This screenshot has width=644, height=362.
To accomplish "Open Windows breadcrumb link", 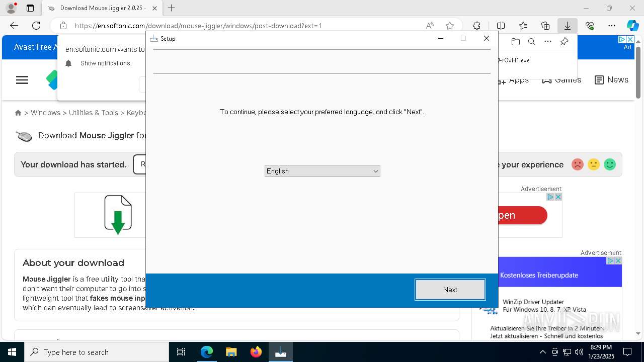I will pyautogui.click(x=45, y=113).
